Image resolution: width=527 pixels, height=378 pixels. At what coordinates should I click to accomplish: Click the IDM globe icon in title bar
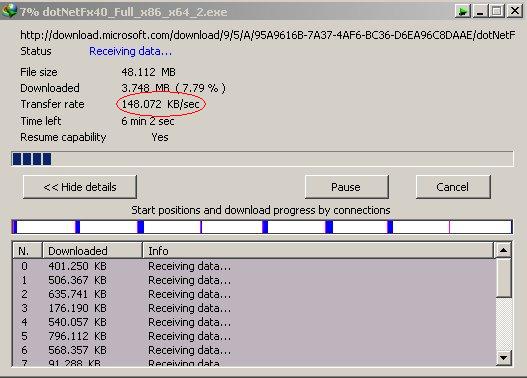point(9,10)
